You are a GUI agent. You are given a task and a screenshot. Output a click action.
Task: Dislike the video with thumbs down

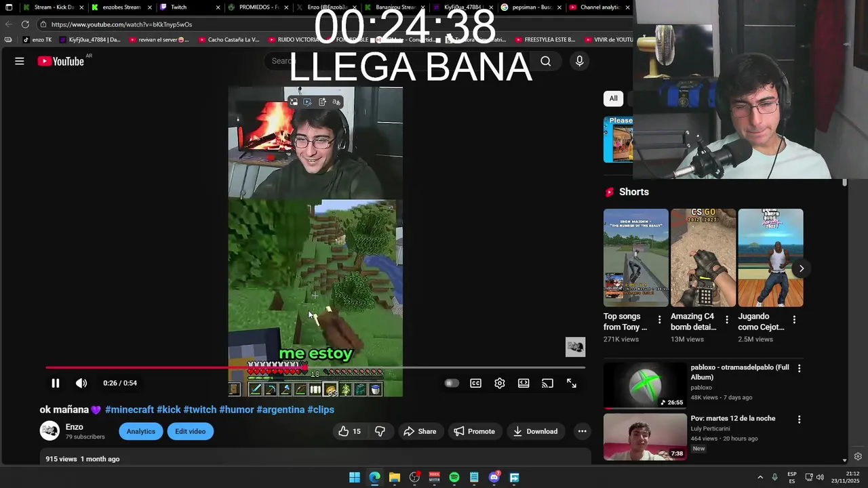click(x=380, y=431)
